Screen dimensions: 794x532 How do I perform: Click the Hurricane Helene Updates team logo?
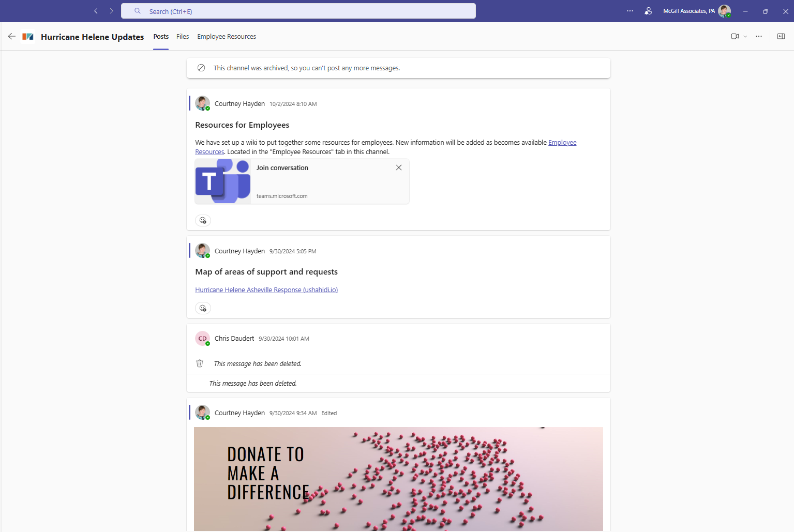pyautogui.click(x=28, y=36)
